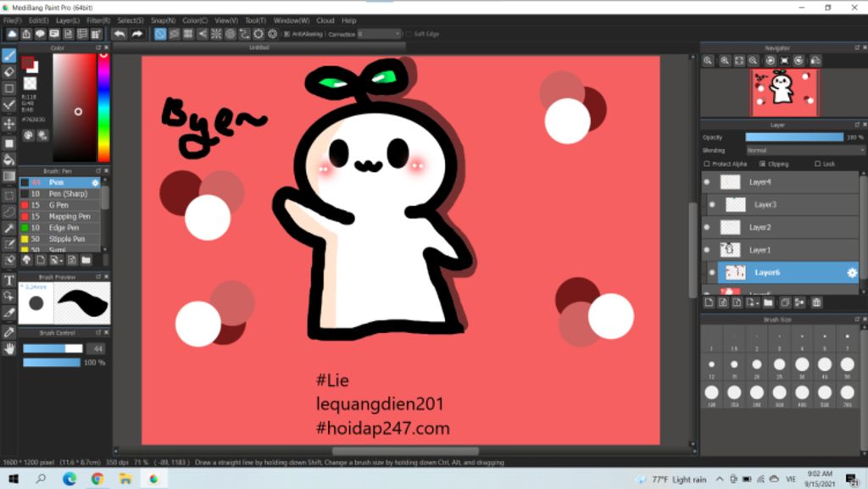The image size is (868, 489).
Task: Create a new layer in the Layer panel
Action: coord(709,303)
